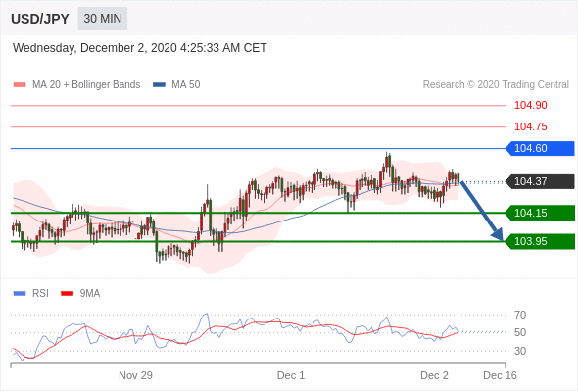Click the 30 MIN timeframe button
Viewport: 578px width, 392px height.
(103, 19)
